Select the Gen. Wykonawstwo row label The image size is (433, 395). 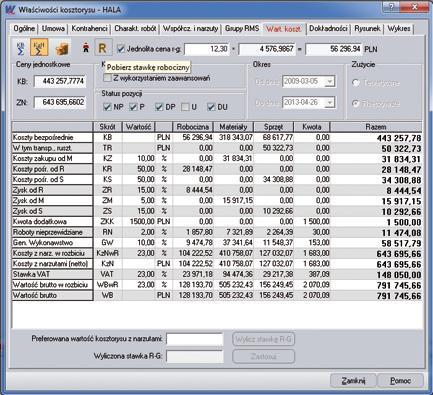tap(52, 242)
